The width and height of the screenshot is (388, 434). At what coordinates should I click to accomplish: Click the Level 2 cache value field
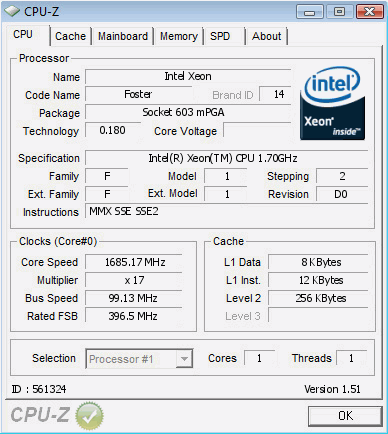(318, 298)
